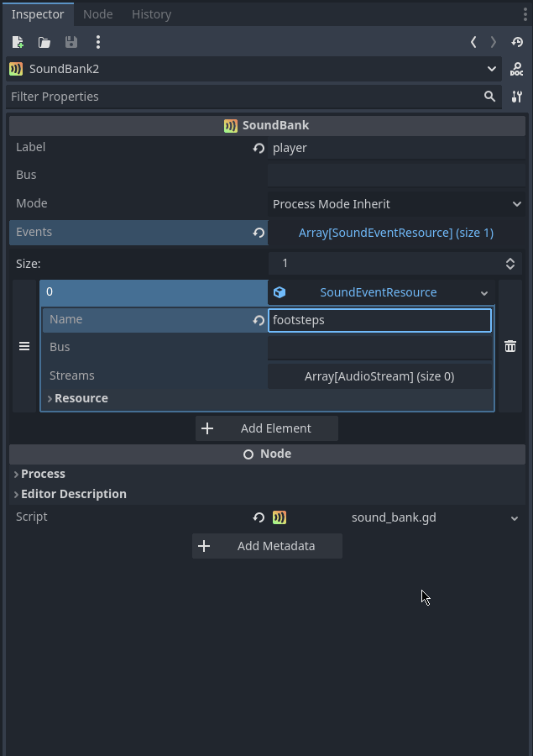The height and width of the screenshot is (756, 533).
Task: Revert the Label property value
Action: (259, 149)
